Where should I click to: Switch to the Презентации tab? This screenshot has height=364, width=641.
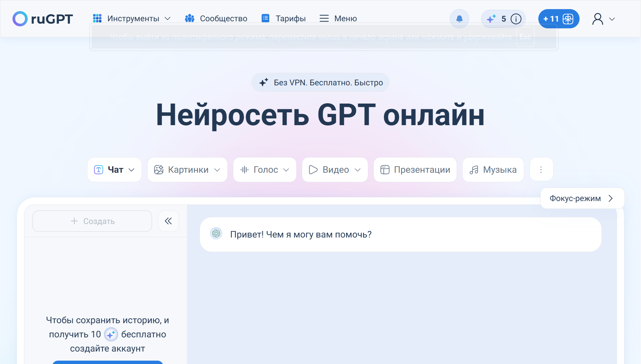pos(415,170)
